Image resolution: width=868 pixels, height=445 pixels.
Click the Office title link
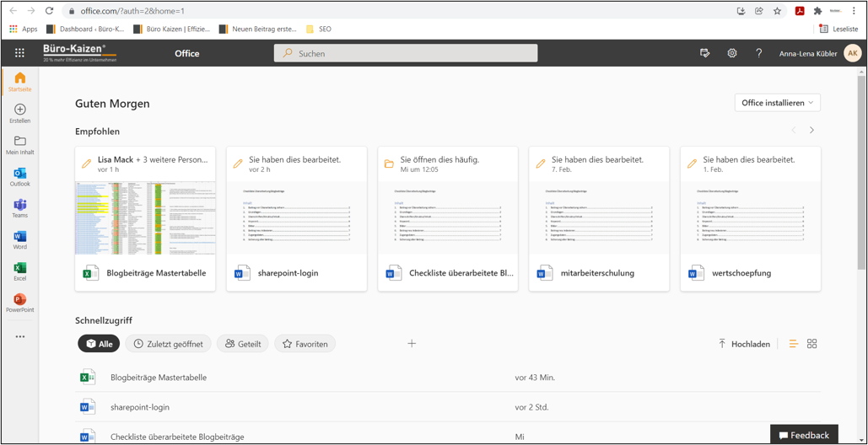[x=187, y=54]
